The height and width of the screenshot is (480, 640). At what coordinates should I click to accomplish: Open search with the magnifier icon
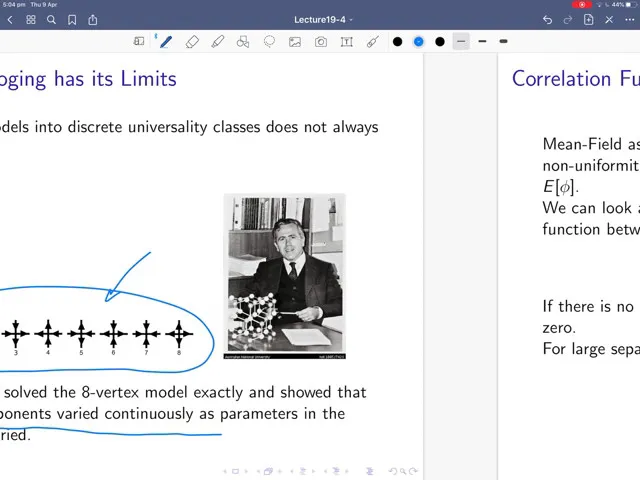[x=51, y=20]
